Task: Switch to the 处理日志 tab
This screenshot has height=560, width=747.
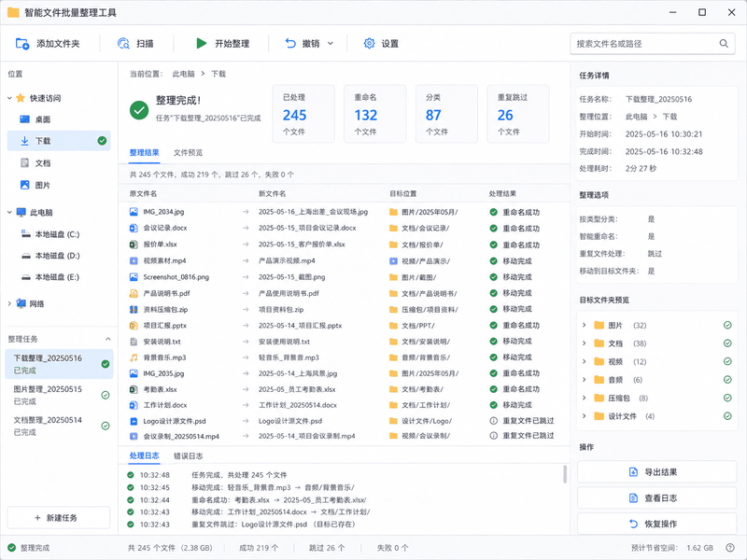Action: click(x=145, y=455)
